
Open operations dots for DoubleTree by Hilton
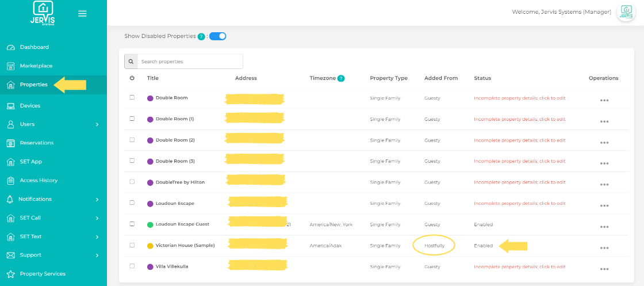[x=604, y=185]
